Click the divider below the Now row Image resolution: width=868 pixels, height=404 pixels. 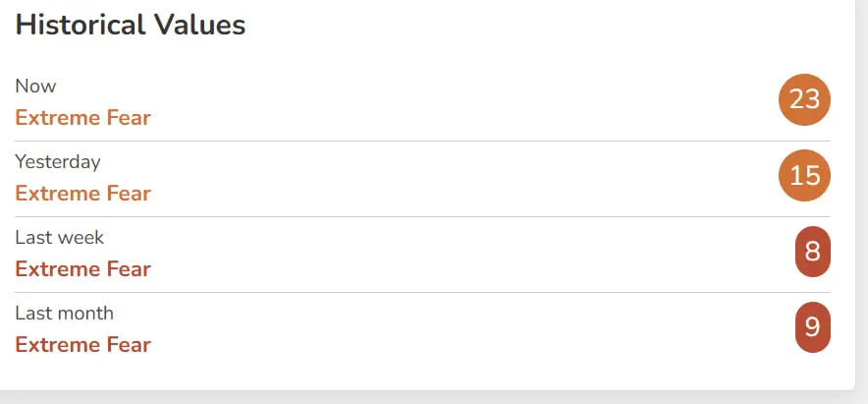coord(423,142)
